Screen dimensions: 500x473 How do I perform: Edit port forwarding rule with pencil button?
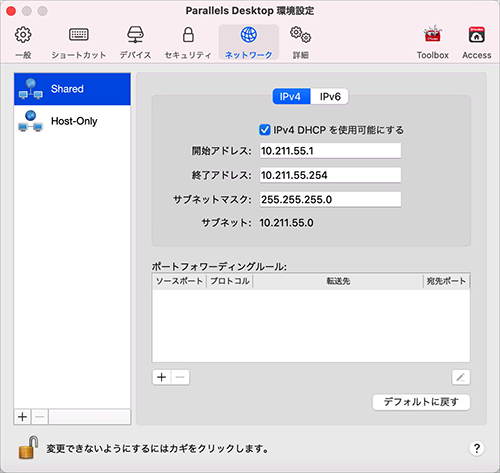461,377
